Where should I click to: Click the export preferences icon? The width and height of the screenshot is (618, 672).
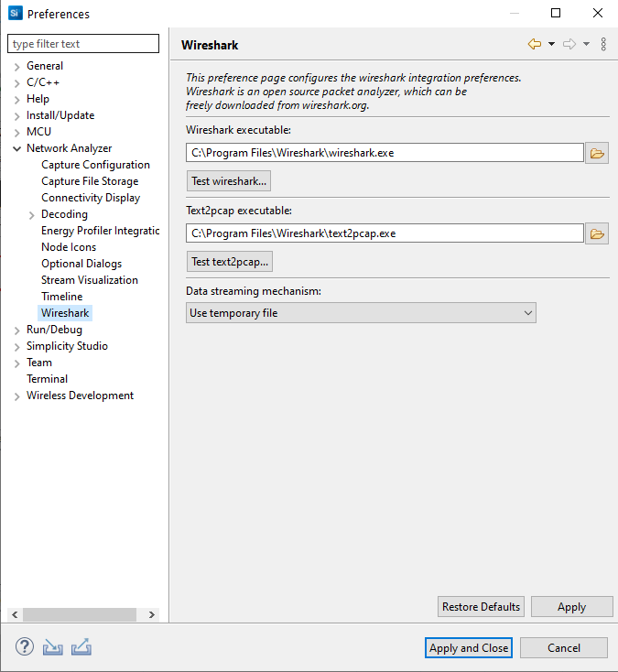click(x=81, y=647)
